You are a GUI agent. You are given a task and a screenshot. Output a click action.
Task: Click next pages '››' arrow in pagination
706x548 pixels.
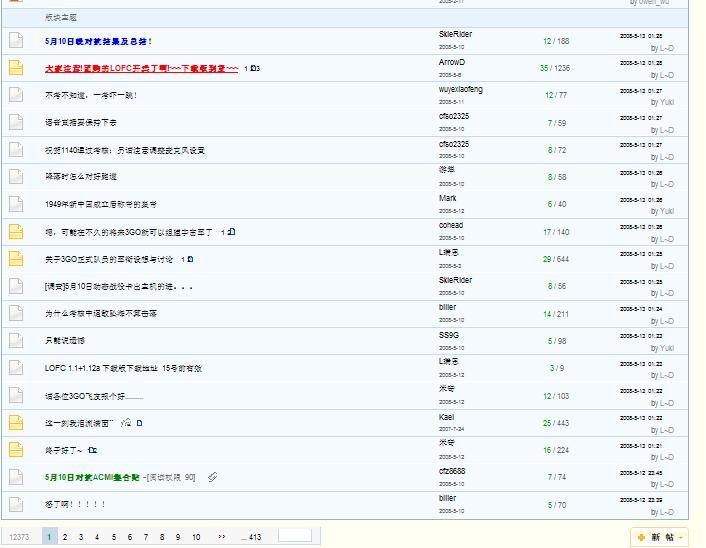pos(221,537)
